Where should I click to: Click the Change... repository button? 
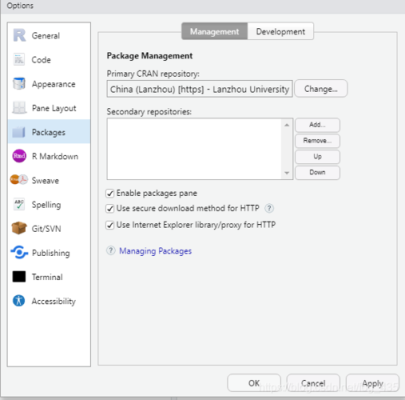pyautogui.click(x=321, y=89)
